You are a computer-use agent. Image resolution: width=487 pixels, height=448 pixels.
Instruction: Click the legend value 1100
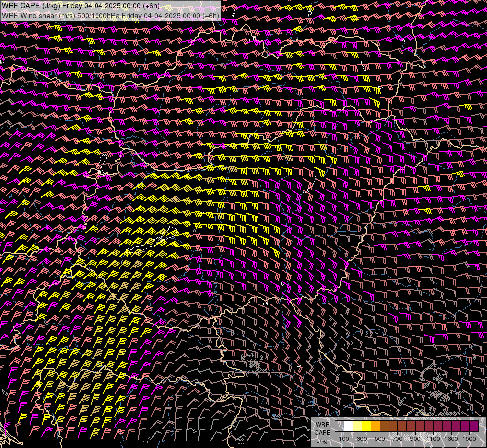pyautogui.click(x=433, y=439)
